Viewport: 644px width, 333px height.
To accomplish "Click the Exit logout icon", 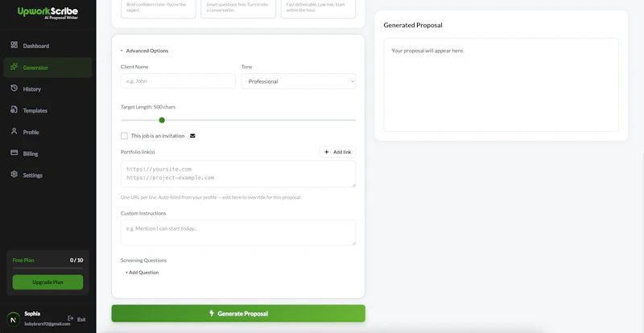I will pos(70,319).
